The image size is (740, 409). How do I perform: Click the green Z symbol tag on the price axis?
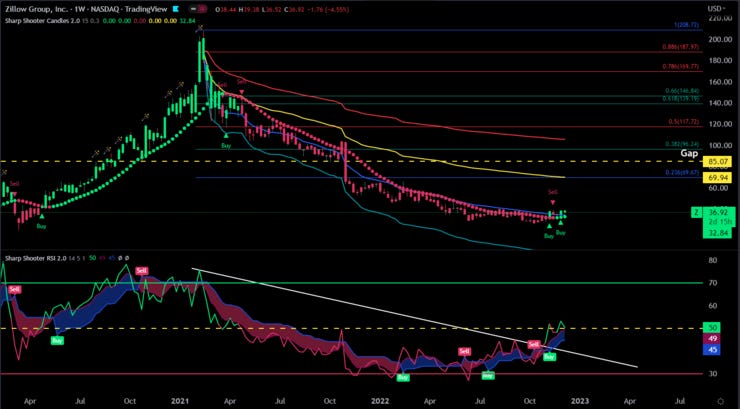coord(696,213)
